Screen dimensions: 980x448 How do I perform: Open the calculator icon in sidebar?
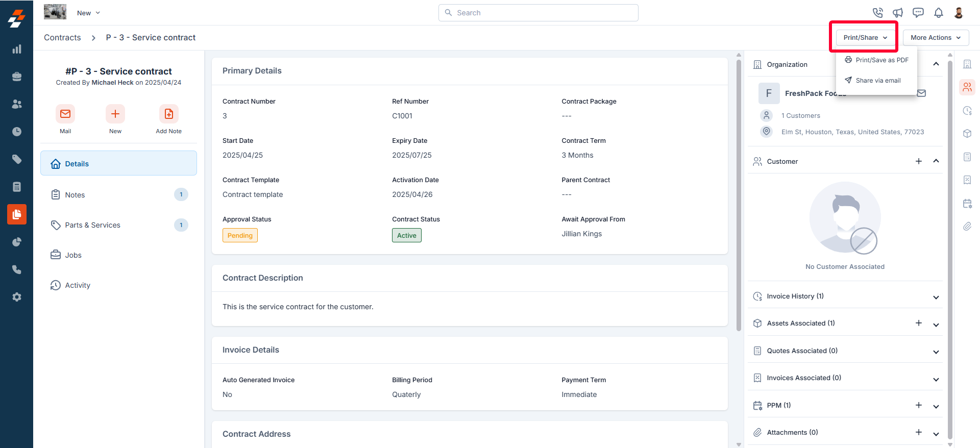click(x=17, y=187)
